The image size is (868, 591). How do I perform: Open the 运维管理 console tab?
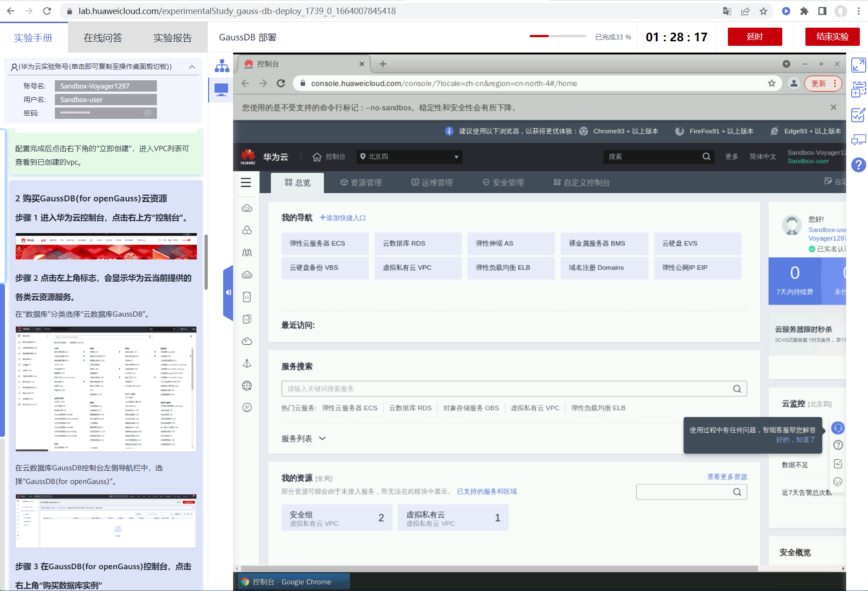coord(432,182)
